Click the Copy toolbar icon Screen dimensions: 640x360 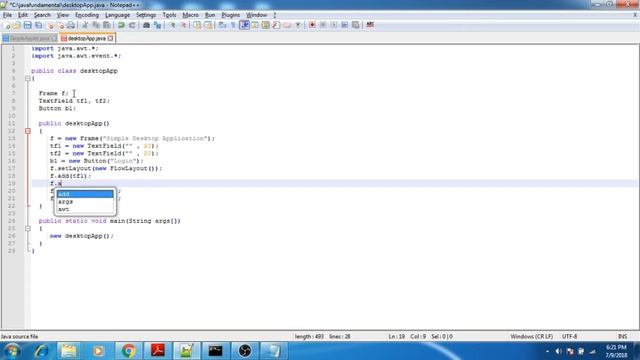[x=96, y=25]
